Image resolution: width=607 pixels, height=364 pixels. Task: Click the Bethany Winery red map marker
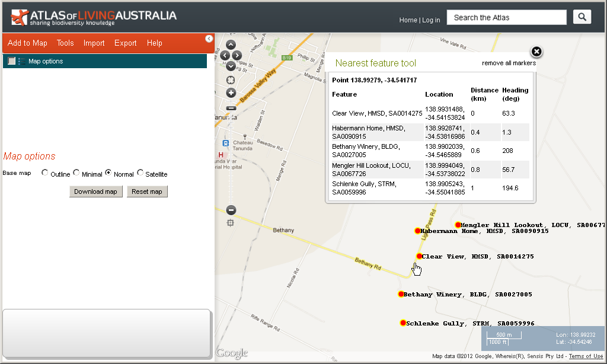(401, 294)
